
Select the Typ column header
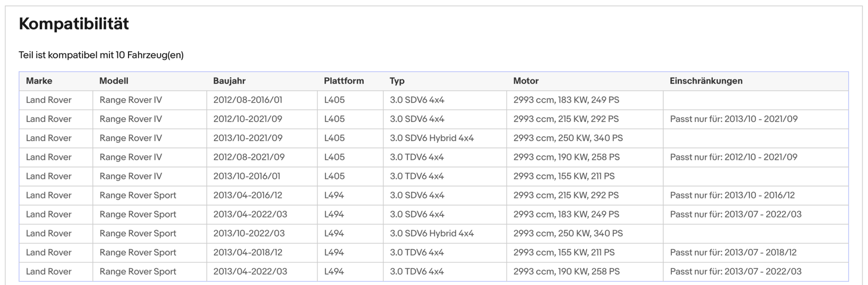coord(397,81)
